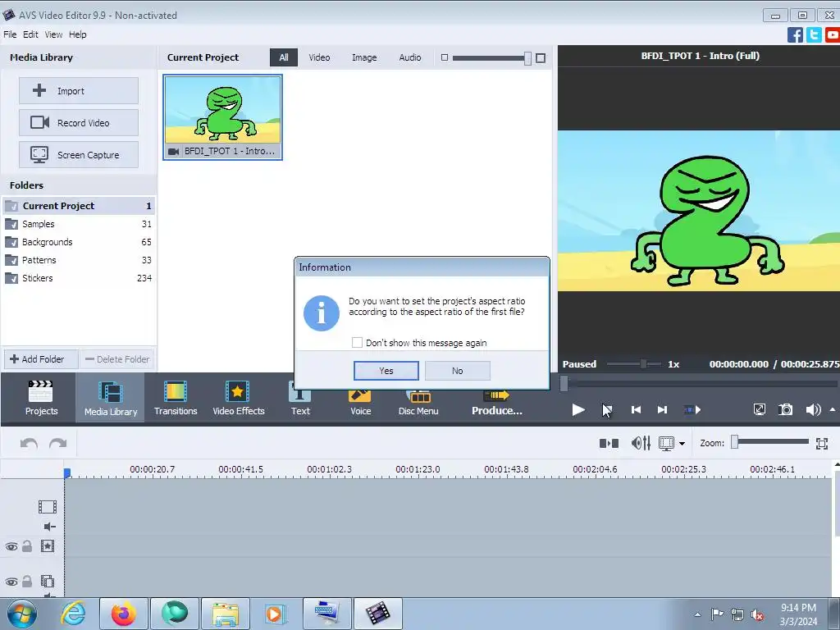Screen dimensions: 840x630
Task: Filter media by Audio tab
Action: tap(410, 57)
